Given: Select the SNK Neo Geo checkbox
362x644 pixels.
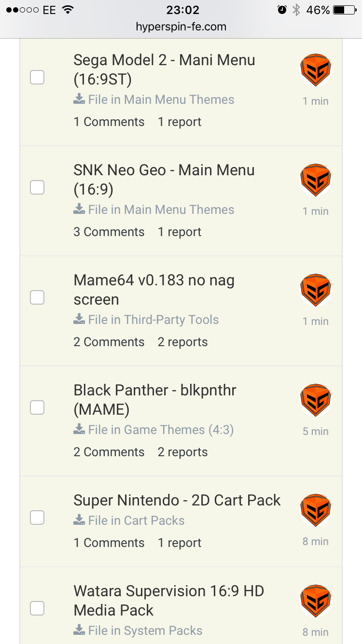Looking at the screenshot, I should coord(37,187).
